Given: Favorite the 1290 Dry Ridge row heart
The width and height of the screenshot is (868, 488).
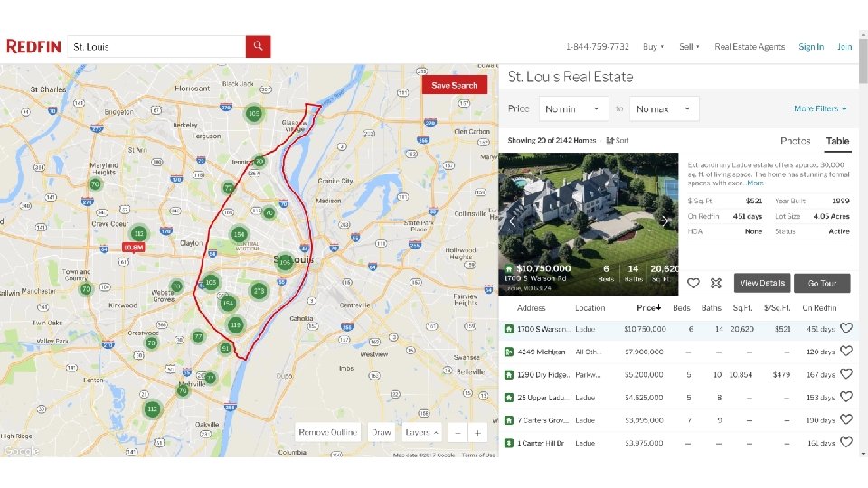Looking at the screenshot, I should (x=846, y=374).
